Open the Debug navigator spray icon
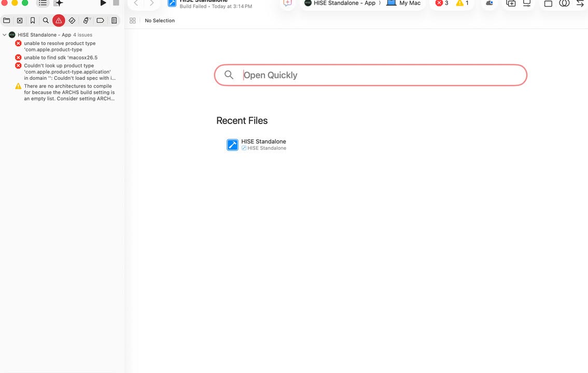The width and height of the screenshot is (588, 373). [x=87, y=21]
